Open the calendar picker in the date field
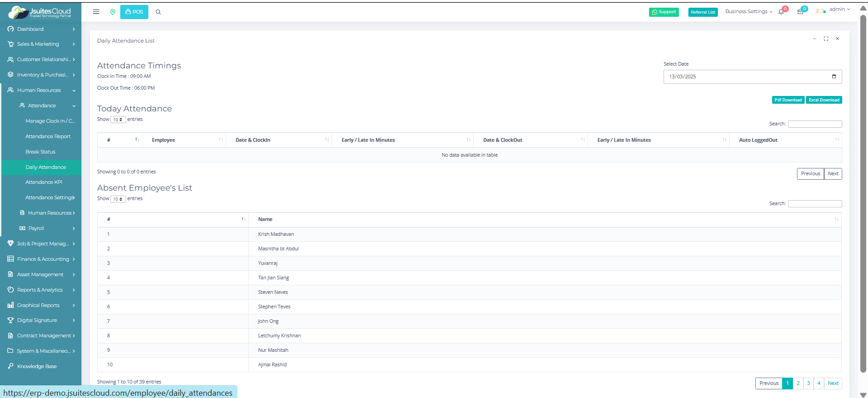This screenshot has width=868, height=398. tap(834, 77)
